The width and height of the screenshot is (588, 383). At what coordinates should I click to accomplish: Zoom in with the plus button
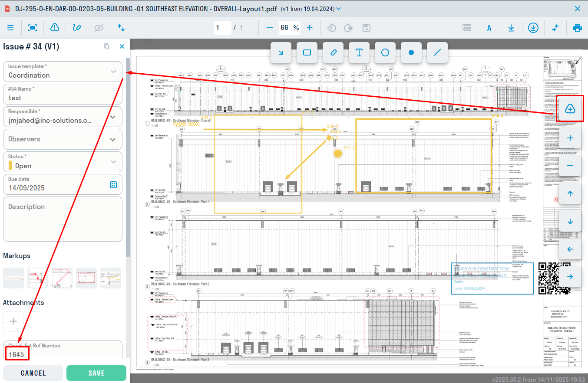pyautogui.click(x=310, y=28)
